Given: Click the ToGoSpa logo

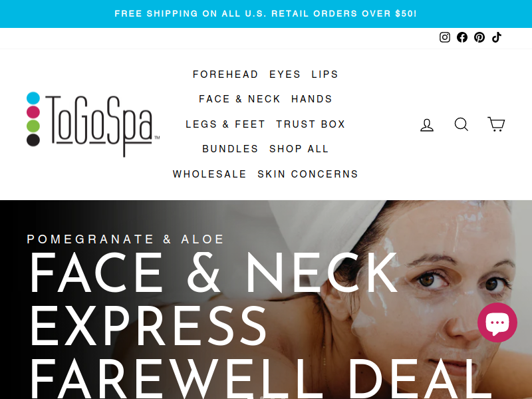Looking at the screenshot, I should 93,124.
